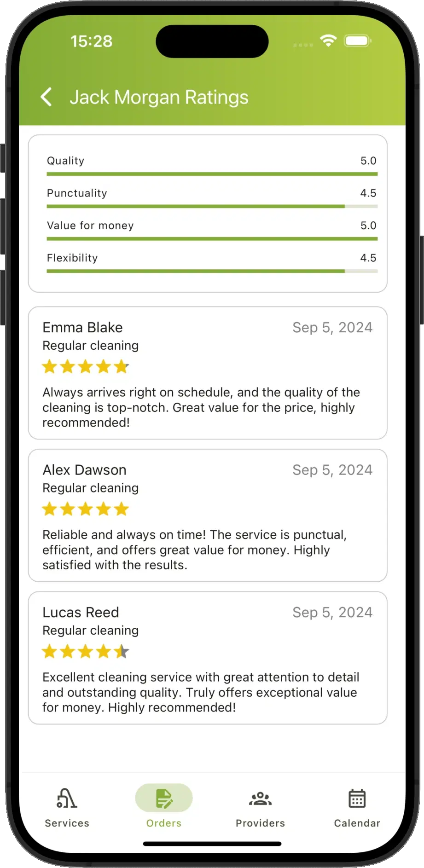Switch to the Providers tab label
Screen dimensions: 424x868
261,823
